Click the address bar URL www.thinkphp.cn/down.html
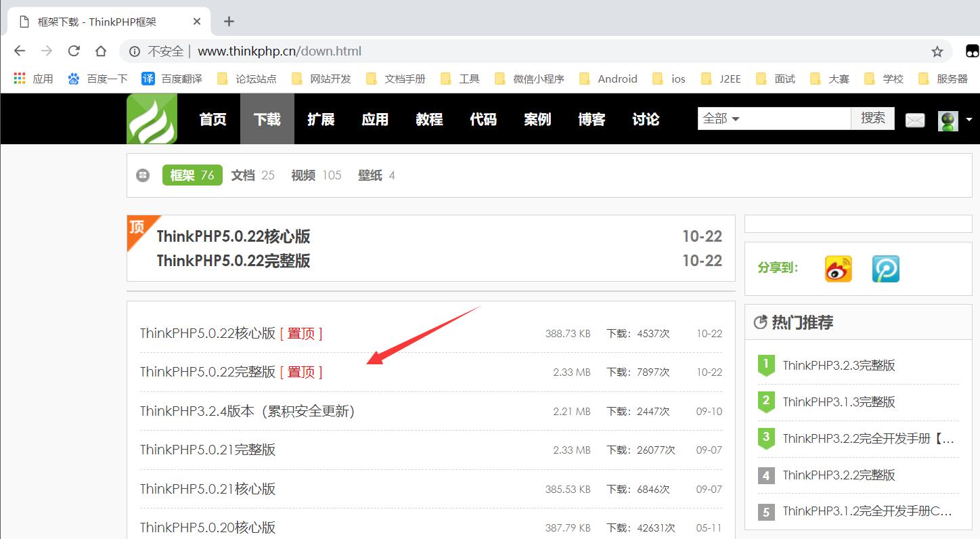Screen dimensions: 980x539 coord(280,51)
